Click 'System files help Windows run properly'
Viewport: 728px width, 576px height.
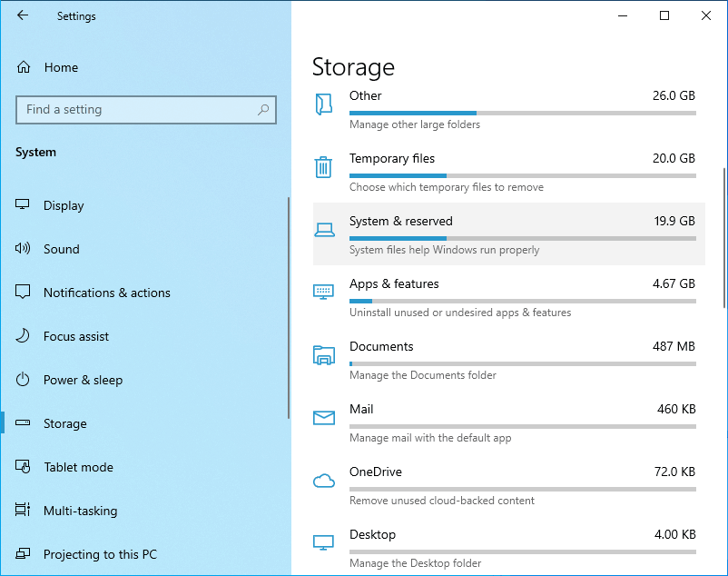point(444,250)
